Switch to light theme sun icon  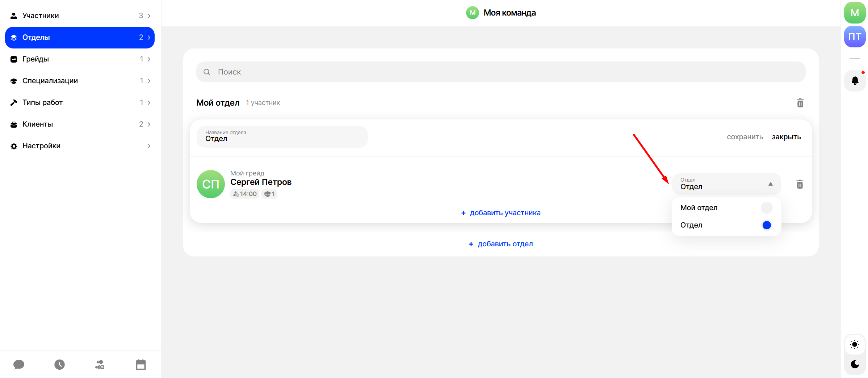(855, 344)
